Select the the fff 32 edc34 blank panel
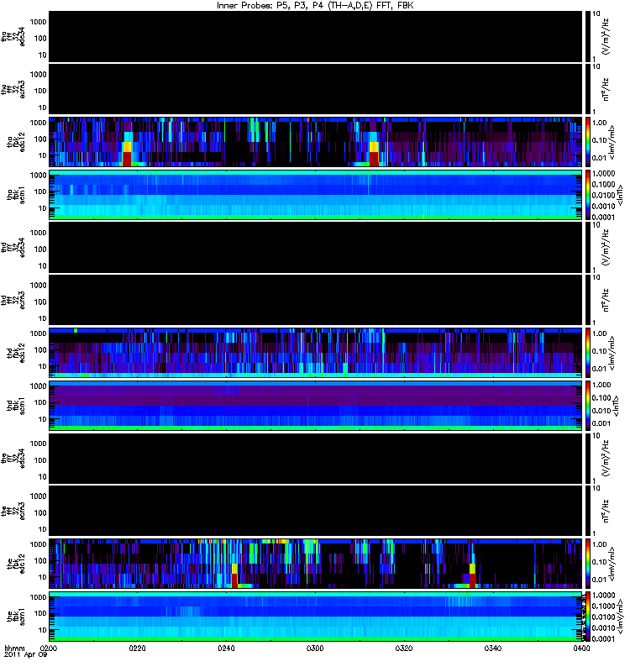 (x=316, y=459)
